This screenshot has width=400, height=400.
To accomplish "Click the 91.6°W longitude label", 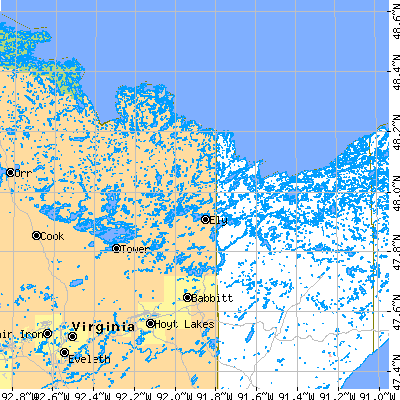I will click(256, 396).
